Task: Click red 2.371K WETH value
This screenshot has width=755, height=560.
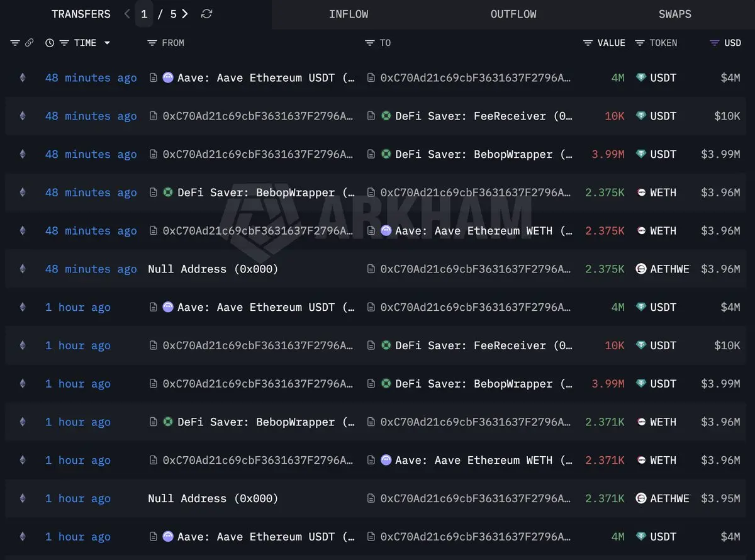Action: pyautogui.click(x=605, y=461)
